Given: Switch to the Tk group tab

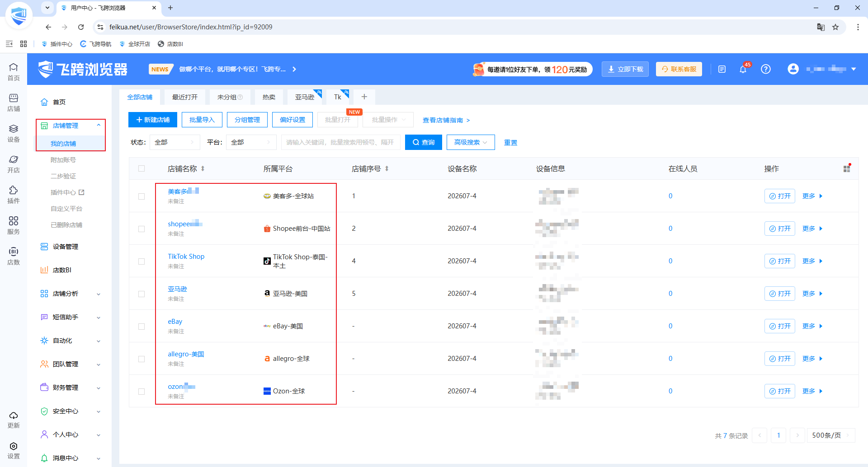Looking at the screenshot, I should pos(338,97).
